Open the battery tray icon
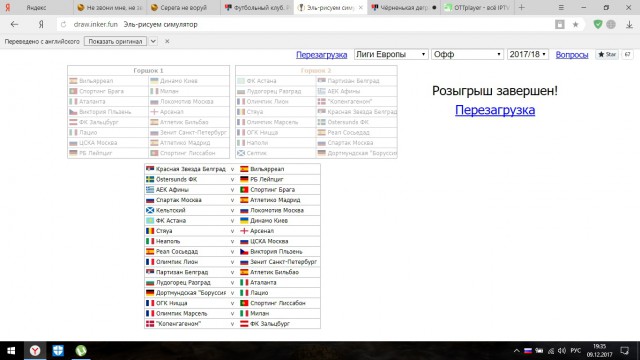The height and width of the screenshot is (360, 640). pos(539,351)
